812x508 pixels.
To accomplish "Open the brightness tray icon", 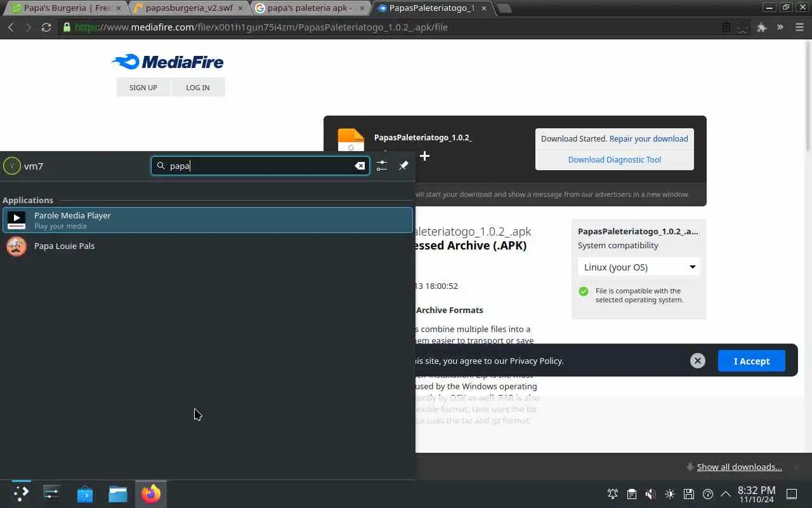I will click(x=670, y=494).
